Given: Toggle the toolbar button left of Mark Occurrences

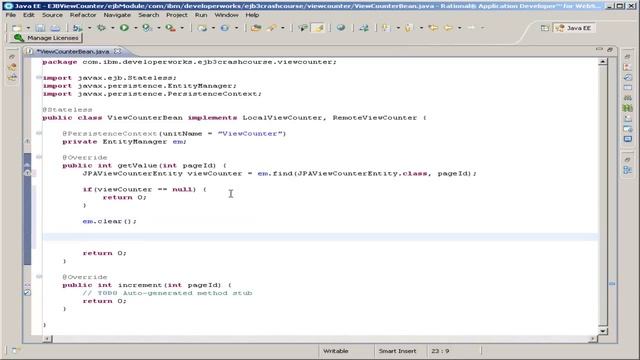Looking at the screenshot, I should click(x=302, y=28).
